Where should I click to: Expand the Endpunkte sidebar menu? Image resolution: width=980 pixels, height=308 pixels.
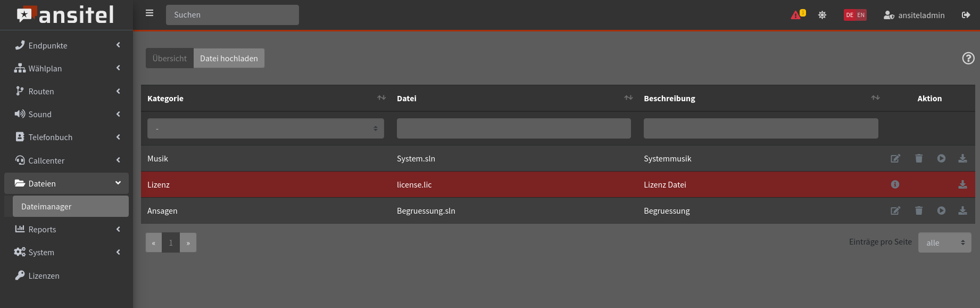point(67,45)
